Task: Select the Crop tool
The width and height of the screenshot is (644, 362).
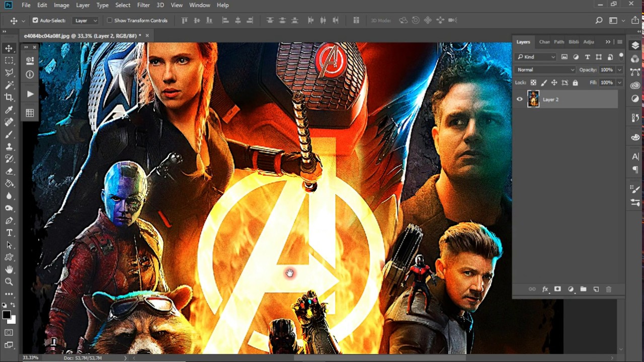Action: pyautogui.click(x=9, y=97)
